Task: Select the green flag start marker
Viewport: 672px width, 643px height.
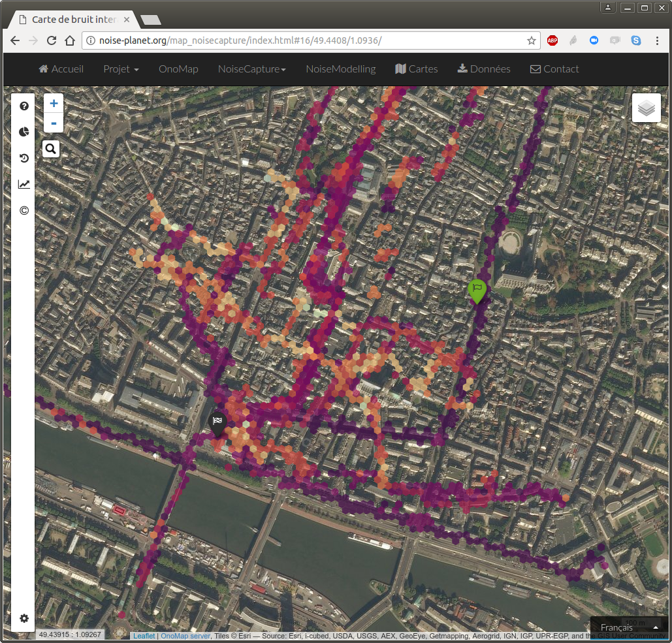Action: pos(477,291)
